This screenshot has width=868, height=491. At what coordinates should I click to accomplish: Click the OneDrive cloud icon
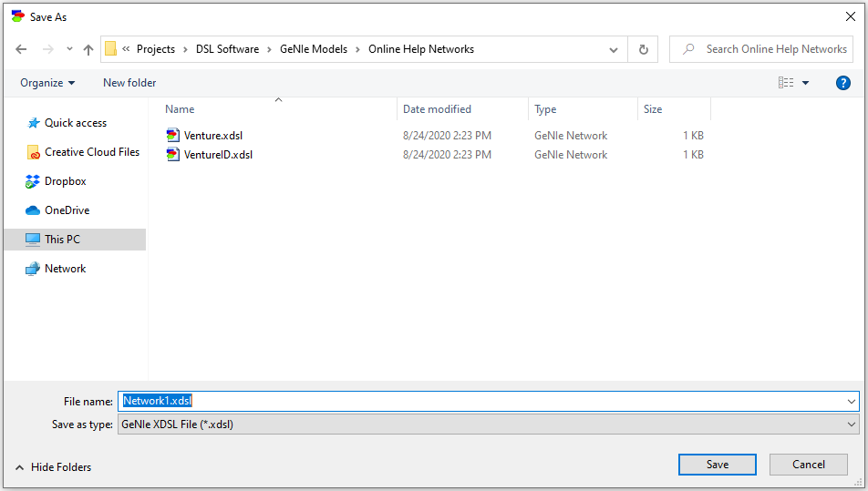[33, 210]
